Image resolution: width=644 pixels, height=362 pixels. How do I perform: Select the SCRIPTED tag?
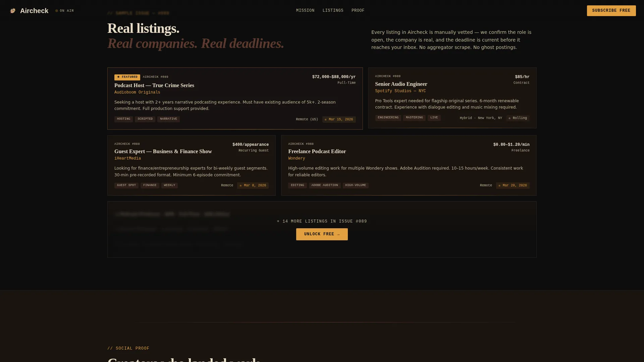coord(145,119)
